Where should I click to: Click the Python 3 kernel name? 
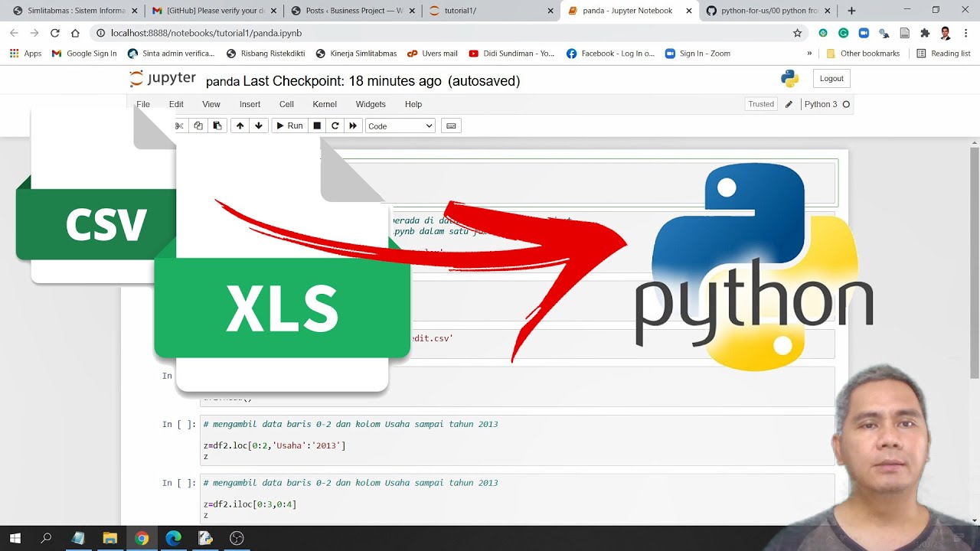[821, 104]
